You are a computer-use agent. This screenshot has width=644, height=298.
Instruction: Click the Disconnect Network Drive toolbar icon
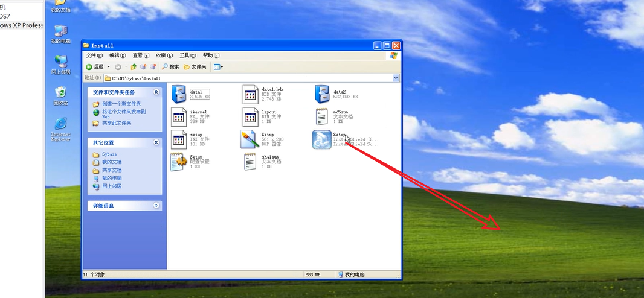click(x=153, y=67)
